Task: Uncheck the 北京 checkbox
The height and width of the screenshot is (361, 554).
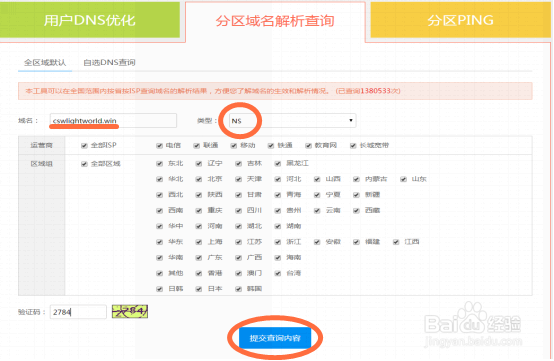Action: (x=199, y=179)
